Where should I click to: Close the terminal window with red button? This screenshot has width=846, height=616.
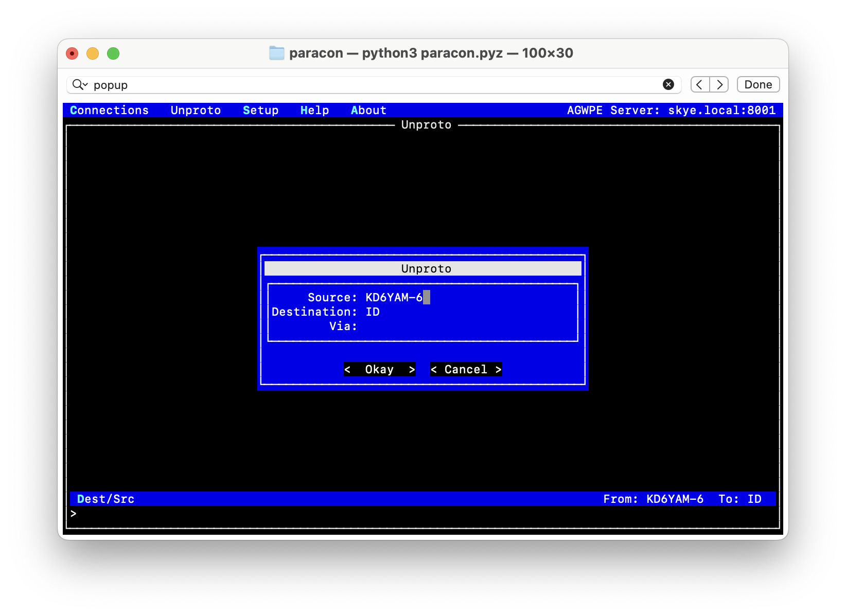coord(72,53)
